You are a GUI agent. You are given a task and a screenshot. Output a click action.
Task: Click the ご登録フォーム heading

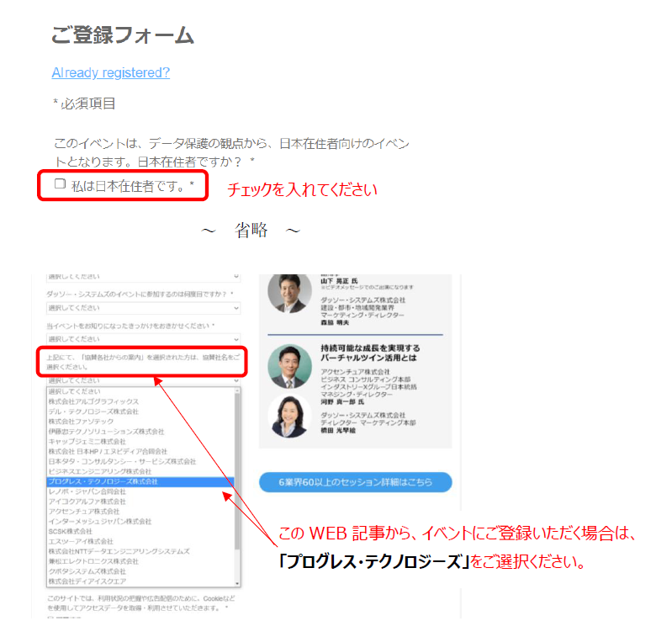tap(123, 35)
